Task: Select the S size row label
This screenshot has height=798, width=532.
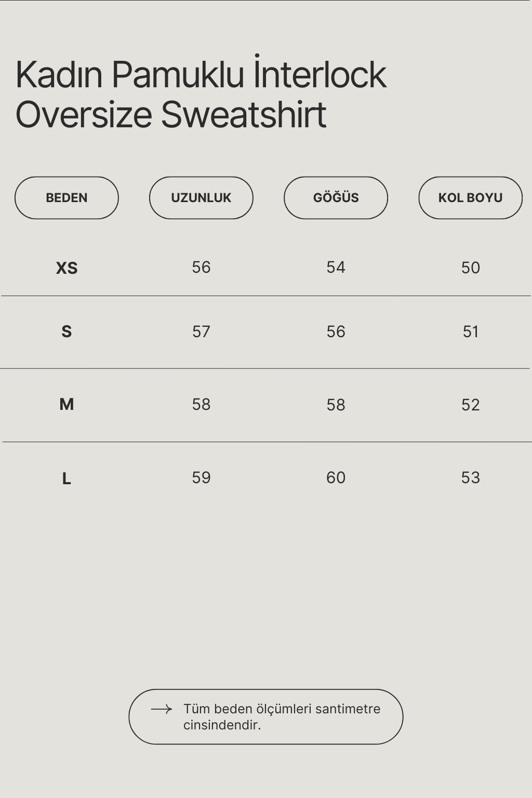Action: pyautogui.click(x=66, y=331)
